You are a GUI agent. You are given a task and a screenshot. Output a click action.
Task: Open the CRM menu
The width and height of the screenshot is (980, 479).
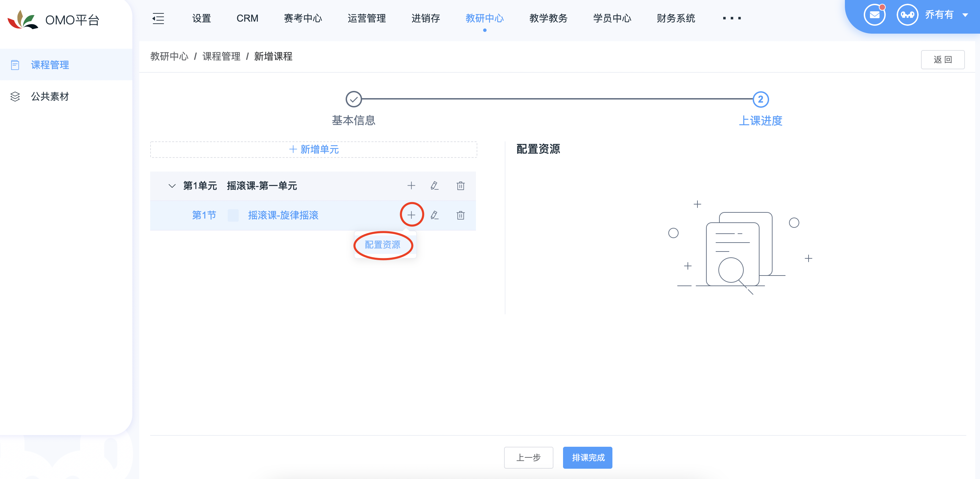[x=247, y=18]
